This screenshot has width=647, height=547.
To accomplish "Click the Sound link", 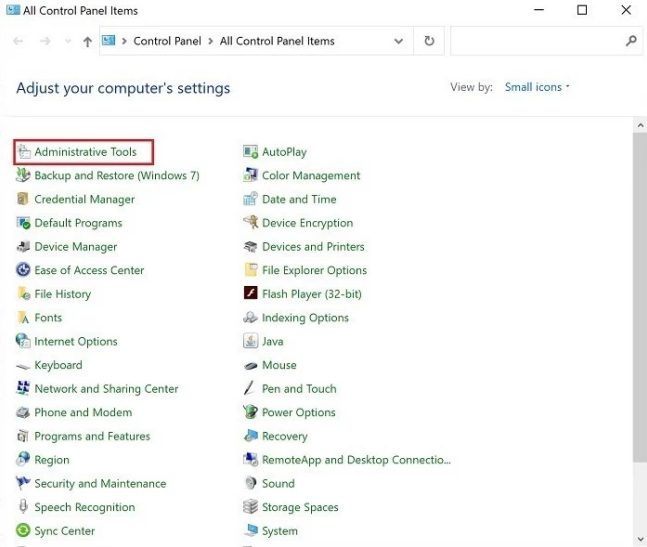I will click(279, 483).
